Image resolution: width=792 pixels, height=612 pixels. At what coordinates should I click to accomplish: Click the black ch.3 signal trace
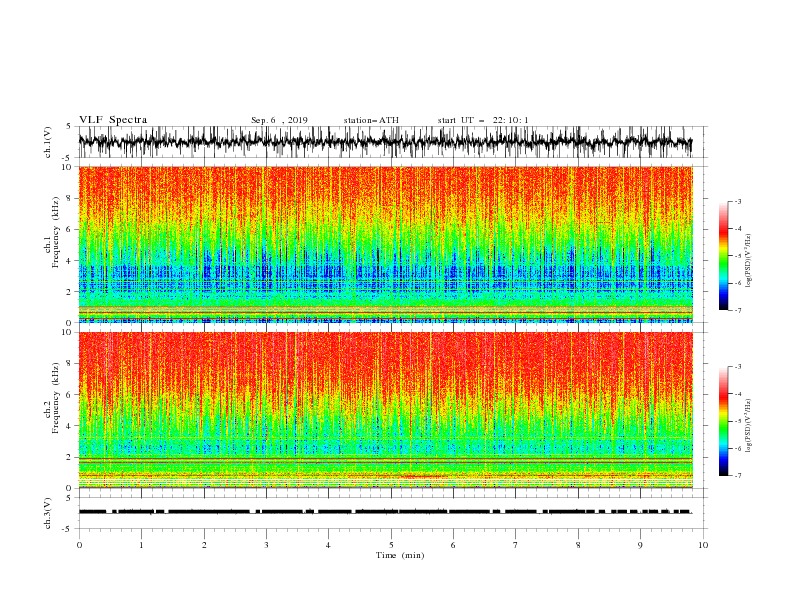tap(385, 512)
